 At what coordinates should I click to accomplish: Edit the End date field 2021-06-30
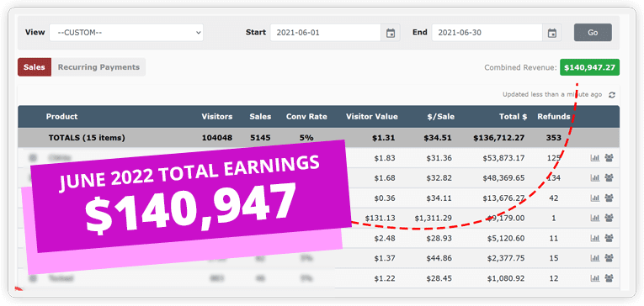(x=487, y=33)
